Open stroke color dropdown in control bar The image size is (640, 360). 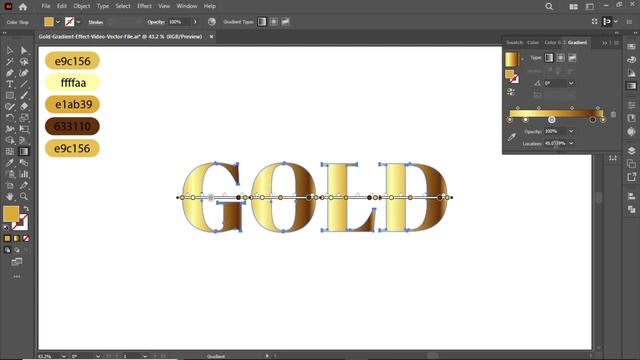pos(78,22)
